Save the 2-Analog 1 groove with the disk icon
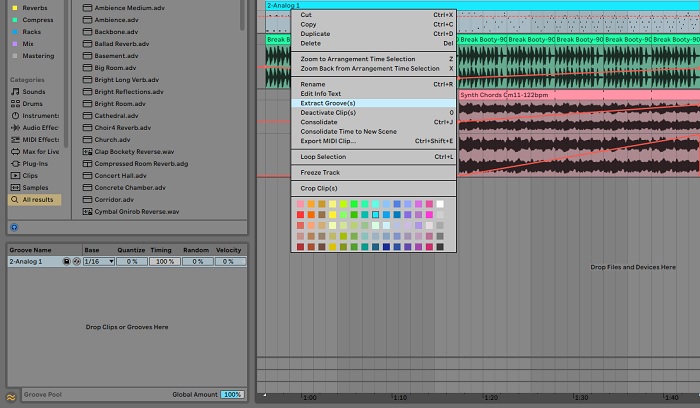The height and width of the screenshot is (408, 700). click(x=67, y=262)
